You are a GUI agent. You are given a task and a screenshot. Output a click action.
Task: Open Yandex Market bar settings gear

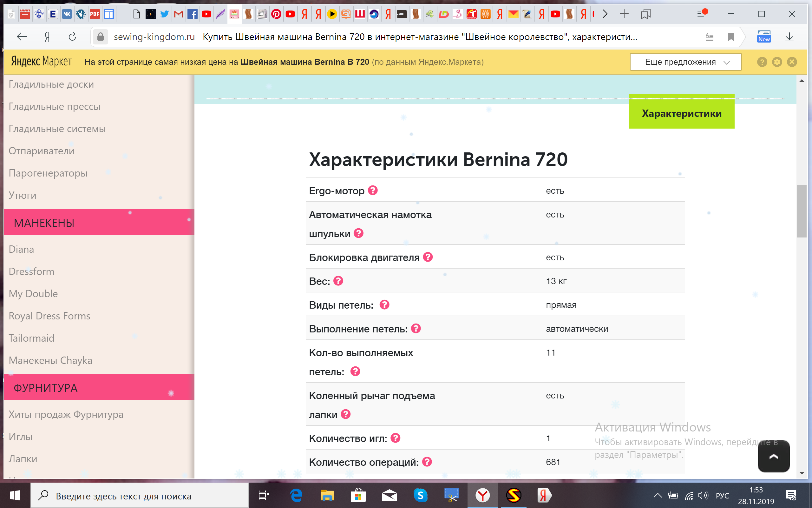tap(777, 62)
